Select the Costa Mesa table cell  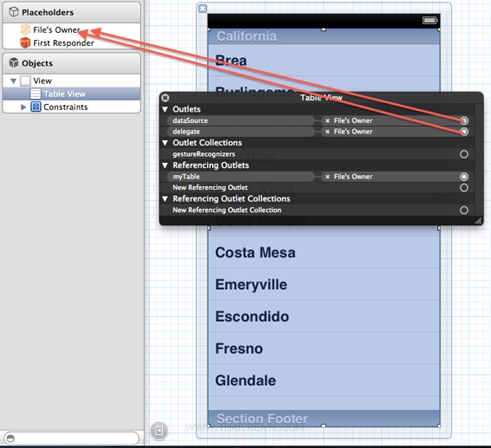[x=324, y=252]
